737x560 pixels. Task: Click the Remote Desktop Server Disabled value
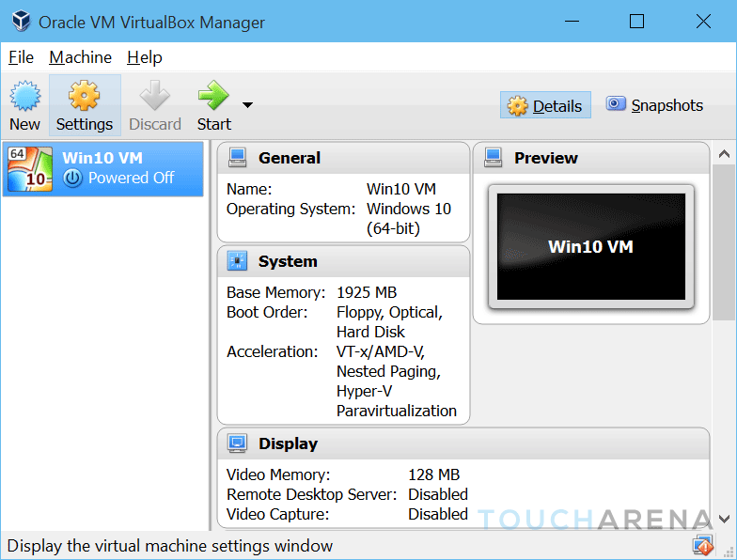(438, 494)
